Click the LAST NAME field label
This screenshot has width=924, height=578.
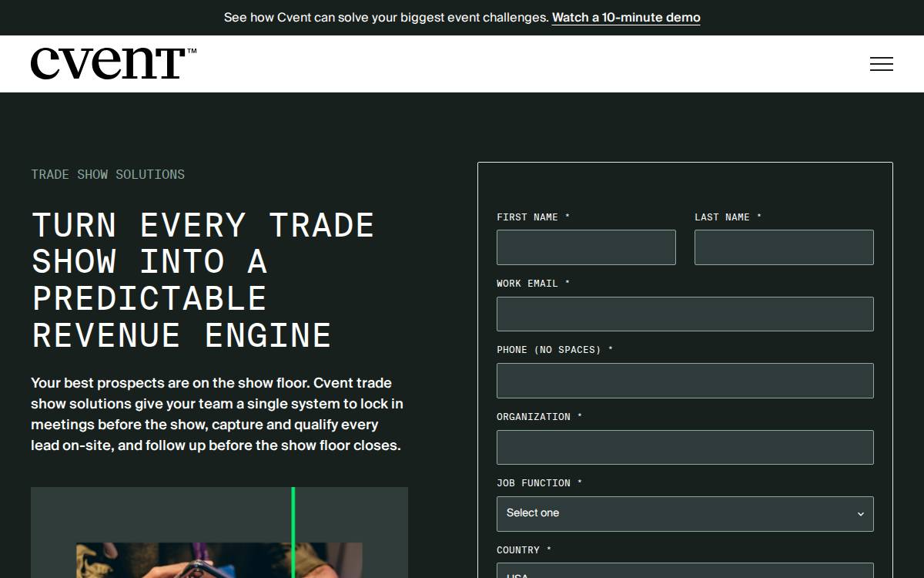click(728, 217)
